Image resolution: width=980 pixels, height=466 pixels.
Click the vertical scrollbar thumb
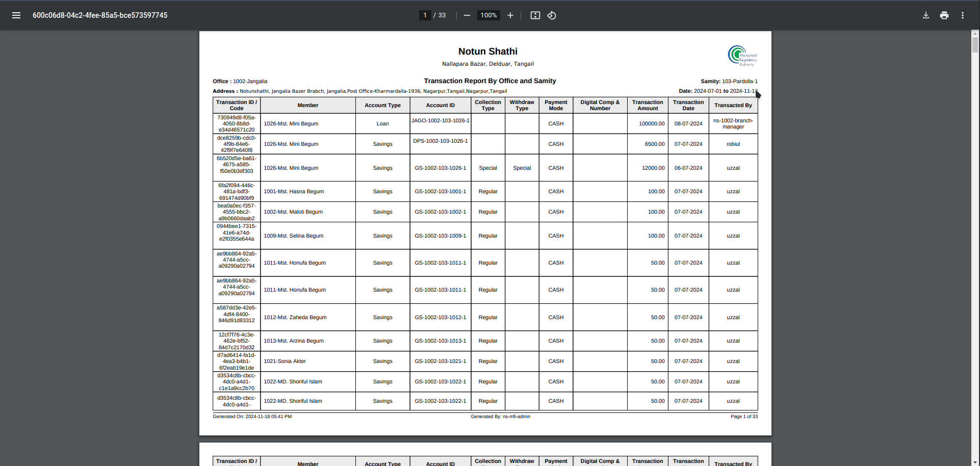click(975, 44)
